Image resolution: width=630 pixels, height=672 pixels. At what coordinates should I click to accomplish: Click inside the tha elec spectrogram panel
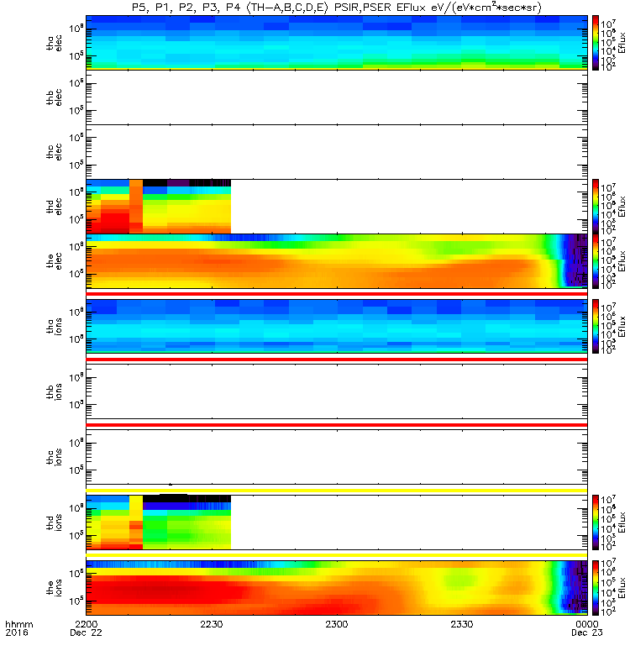[x=337, y=43]
